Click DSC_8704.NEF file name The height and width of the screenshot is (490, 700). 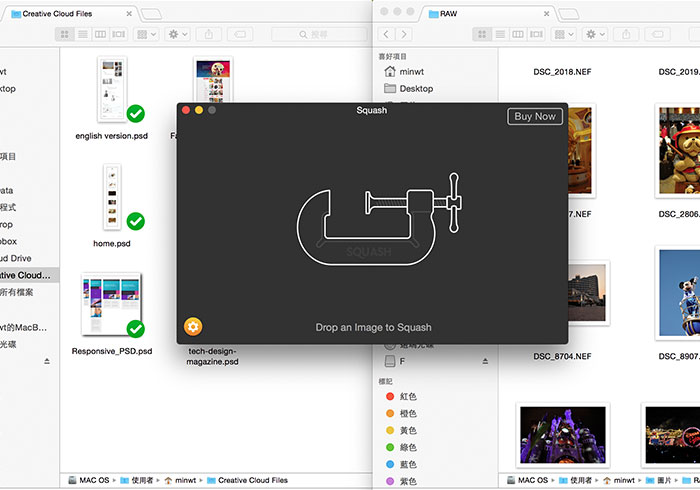562,356
